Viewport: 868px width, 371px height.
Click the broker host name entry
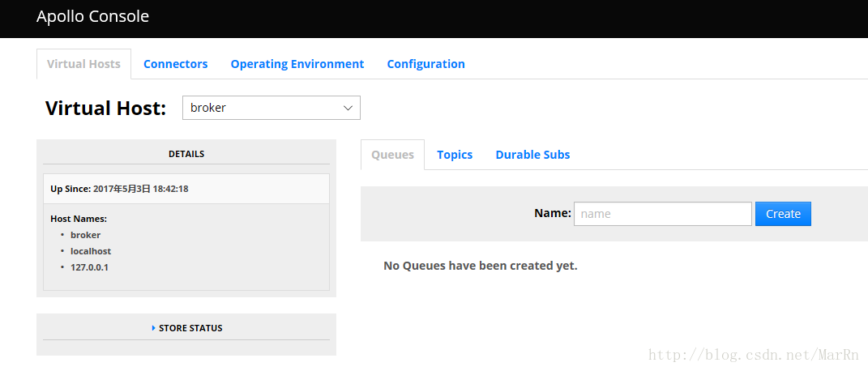click(x=85, y=235)
